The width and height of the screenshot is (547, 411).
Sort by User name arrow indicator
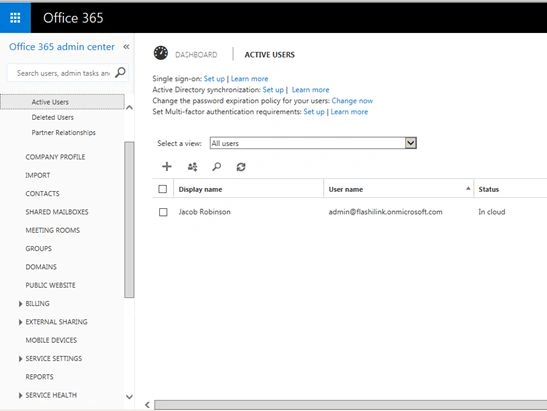pyautogui.click(x=468, y=188)
